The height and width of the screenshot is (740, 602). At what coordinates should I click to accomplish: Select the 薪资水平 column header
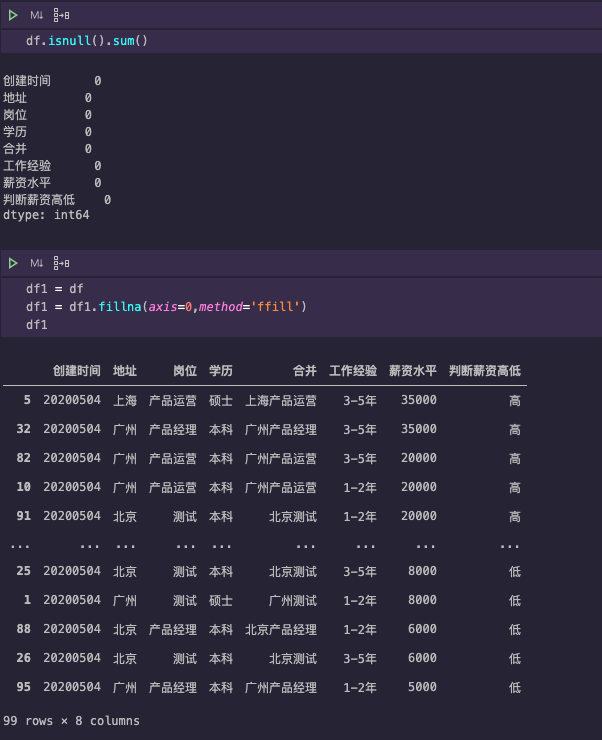click(412, 370)
